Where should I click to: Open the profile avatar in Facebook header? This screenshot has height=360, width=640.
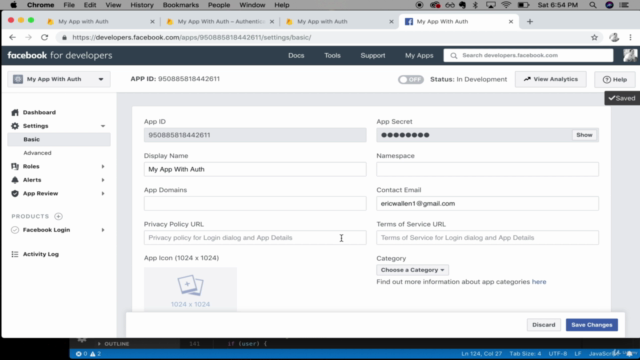630,55
